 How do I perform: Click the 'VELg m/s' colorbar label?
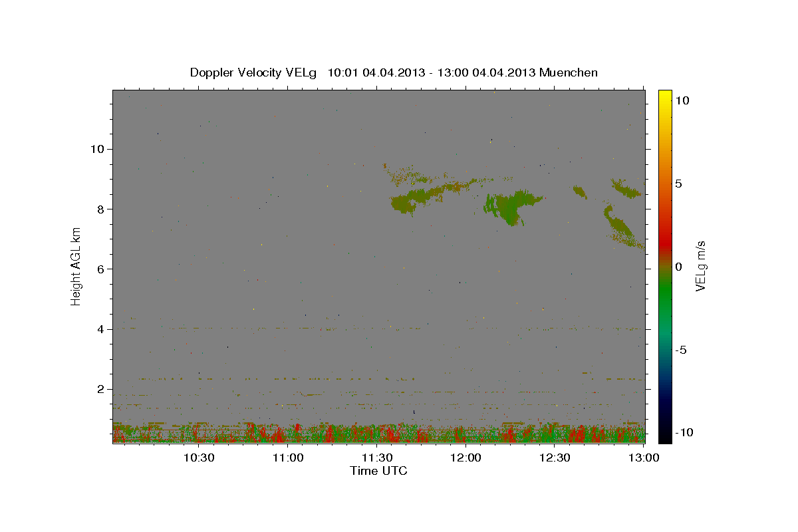click(700, 266)
